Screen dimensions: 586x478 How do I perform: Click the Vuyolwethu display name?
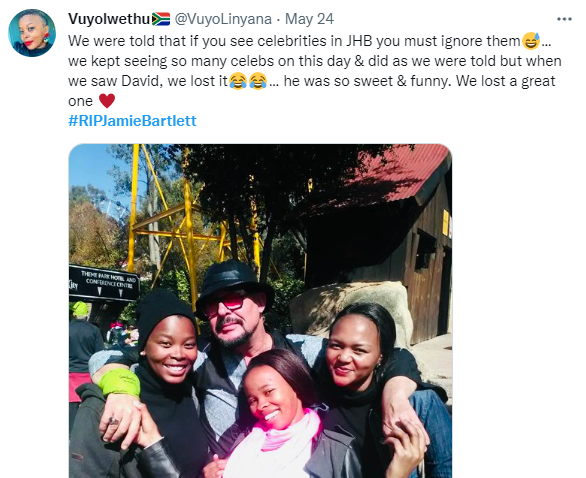tap(109, 19)
